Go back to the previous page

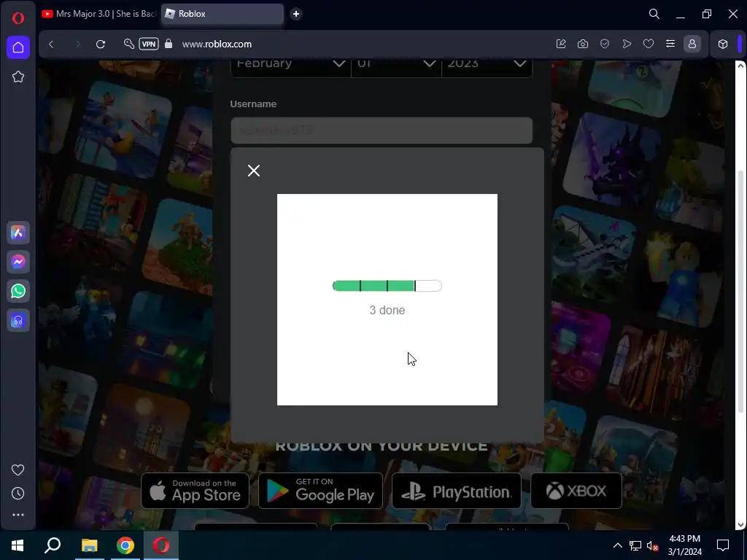click(x=51, y=44)
